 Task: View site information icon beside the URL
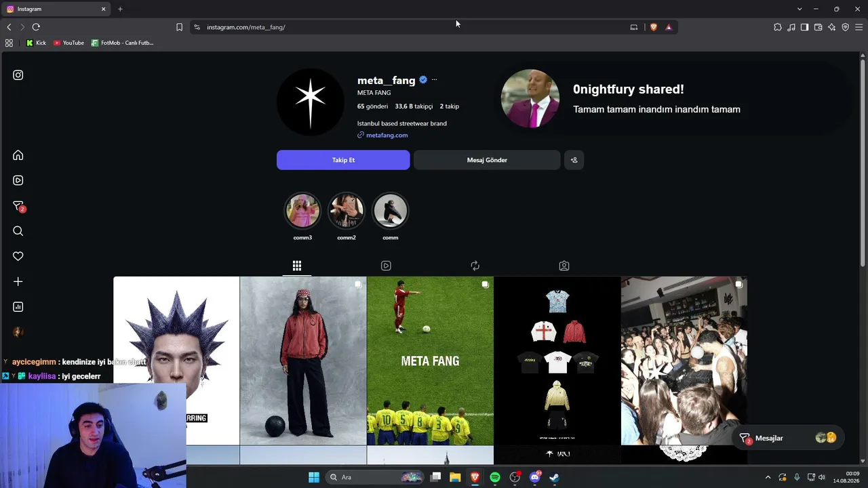197,27
